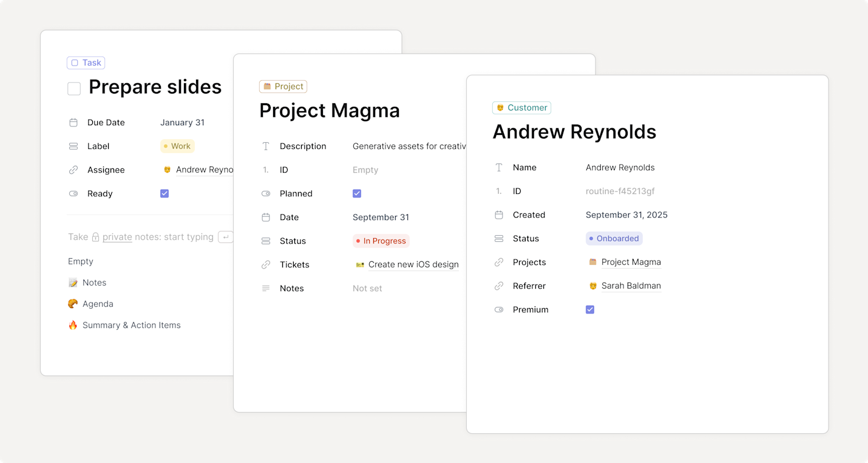Click the calendar icon beside Date in Project card

[x=266, y=218]
